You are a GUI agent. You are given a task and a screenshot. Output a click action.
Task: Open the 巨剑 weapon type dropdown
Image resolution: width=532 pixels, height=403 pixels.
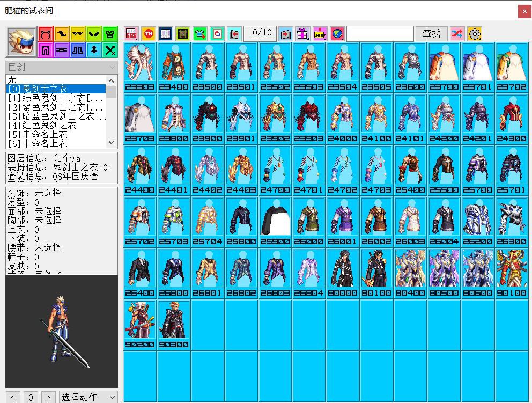click(x=61, y=67)
